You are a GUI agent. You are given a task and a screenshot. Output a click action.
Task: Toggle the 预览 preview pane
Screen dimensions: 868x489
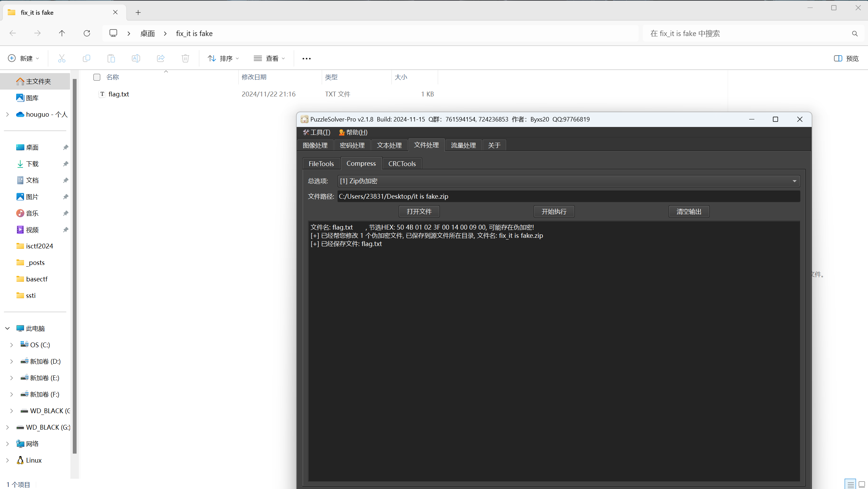click(x=846, y=58)
